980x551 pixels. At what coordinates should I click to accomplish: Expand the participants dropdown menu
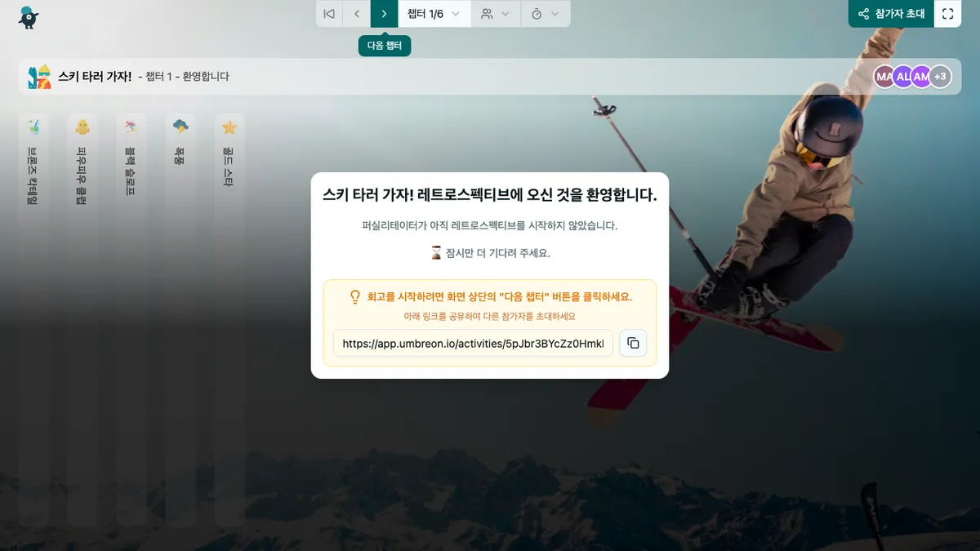coord(495,14)
